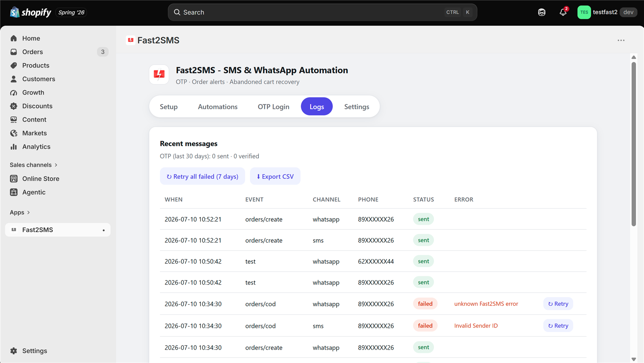
Task: Open Orders icon in sidebar
Action: (14, 52)
